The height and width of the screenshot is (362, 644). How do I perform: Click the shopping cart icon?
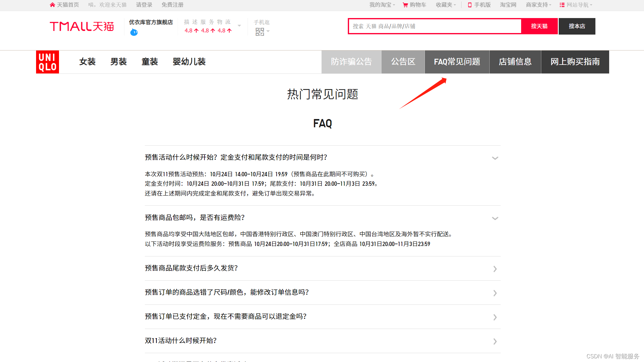[405, 5]
